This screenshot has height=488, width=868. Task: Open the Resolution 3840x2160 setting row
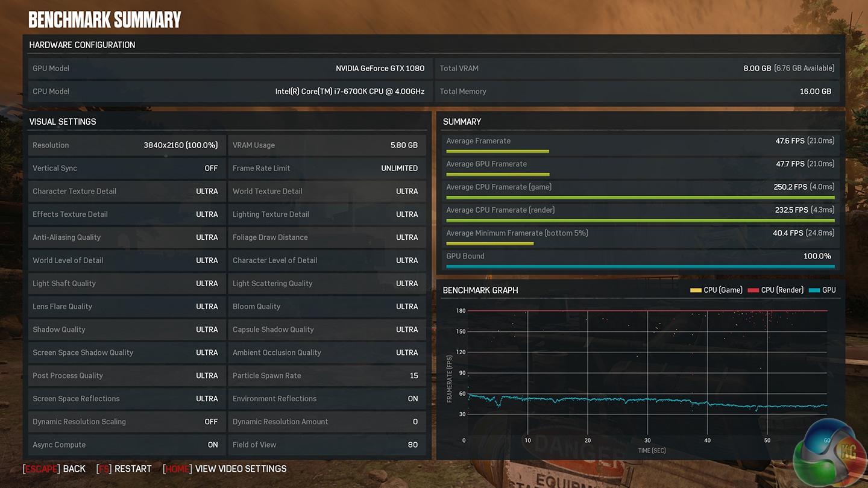point(125,145)
